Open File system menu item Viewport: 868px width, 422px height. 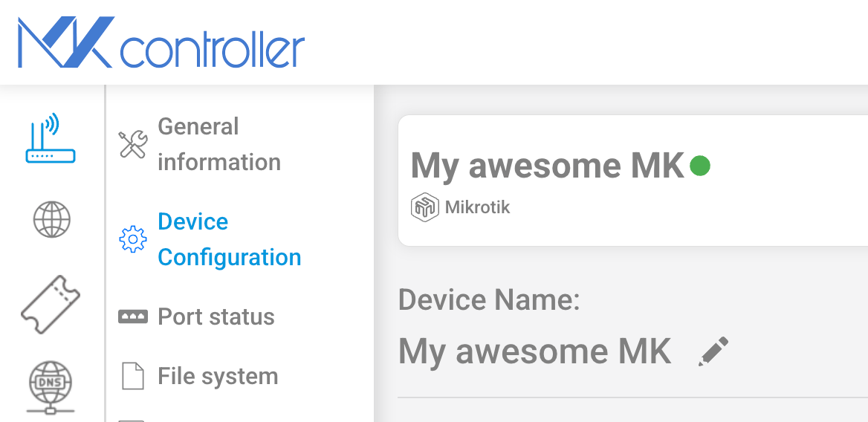218,376
